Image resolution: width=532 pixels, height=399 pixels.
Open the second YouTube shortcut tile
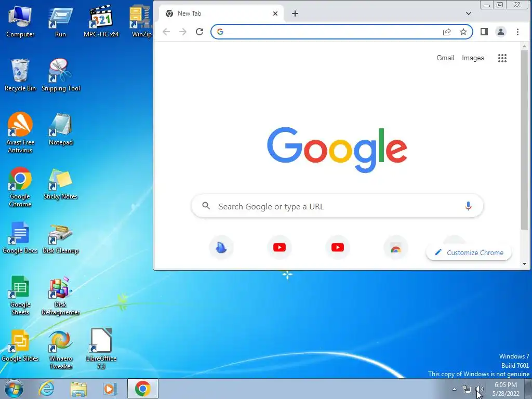[x=338, y=248]
